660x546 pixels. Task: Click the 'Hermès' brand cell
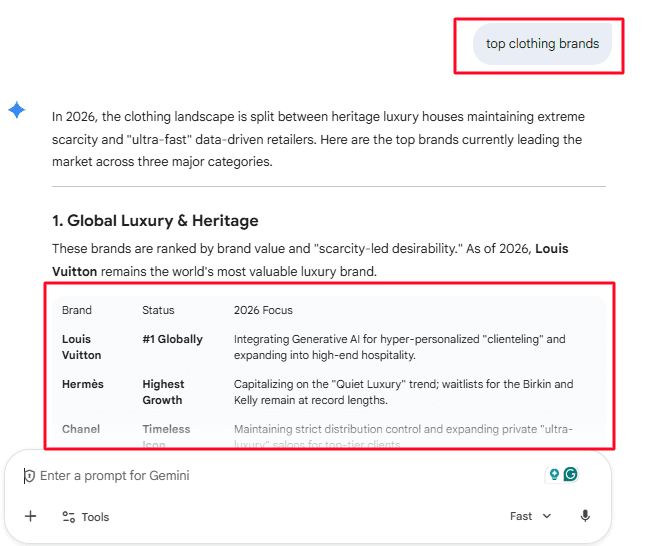tap(83, 384)
